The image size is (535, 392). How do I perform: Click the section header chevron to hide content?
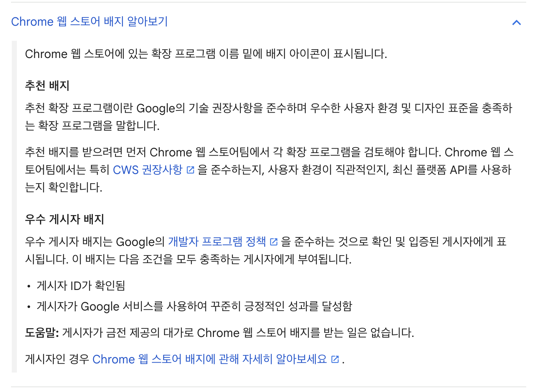[517, 22]
